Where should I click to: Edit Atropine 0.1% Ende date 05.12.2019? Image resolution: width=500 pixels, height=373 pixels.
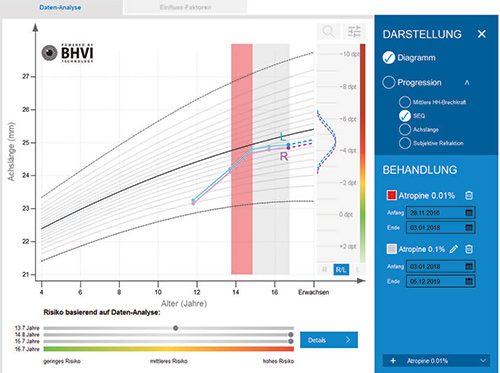pyautogui.click(x=441, y=281)
